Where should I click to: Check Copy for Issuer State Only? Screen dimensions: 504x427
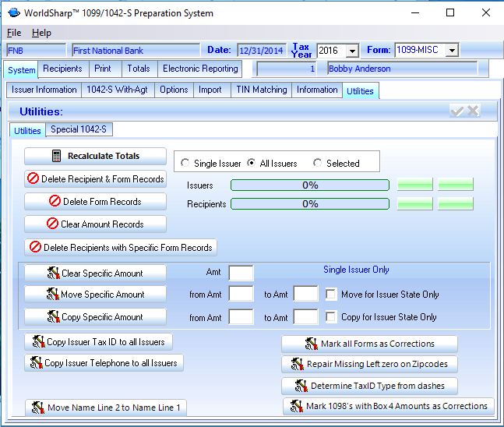point(331,317)
